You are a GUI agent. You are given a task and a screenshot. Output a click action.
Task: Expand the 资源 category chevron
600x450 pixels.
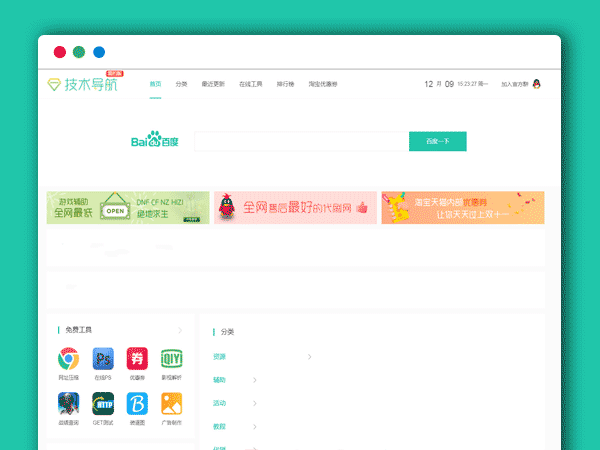[309, 357]
